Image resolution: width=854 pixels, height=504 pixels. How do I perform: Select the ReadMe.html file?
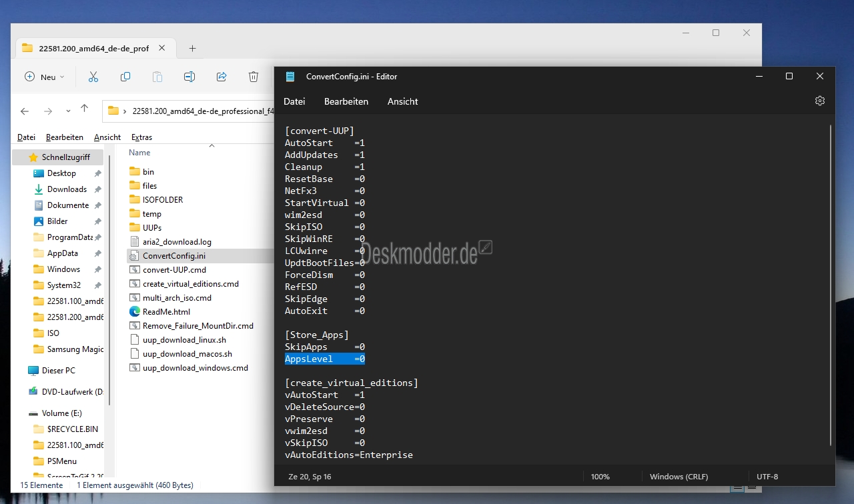coord(166,312)
